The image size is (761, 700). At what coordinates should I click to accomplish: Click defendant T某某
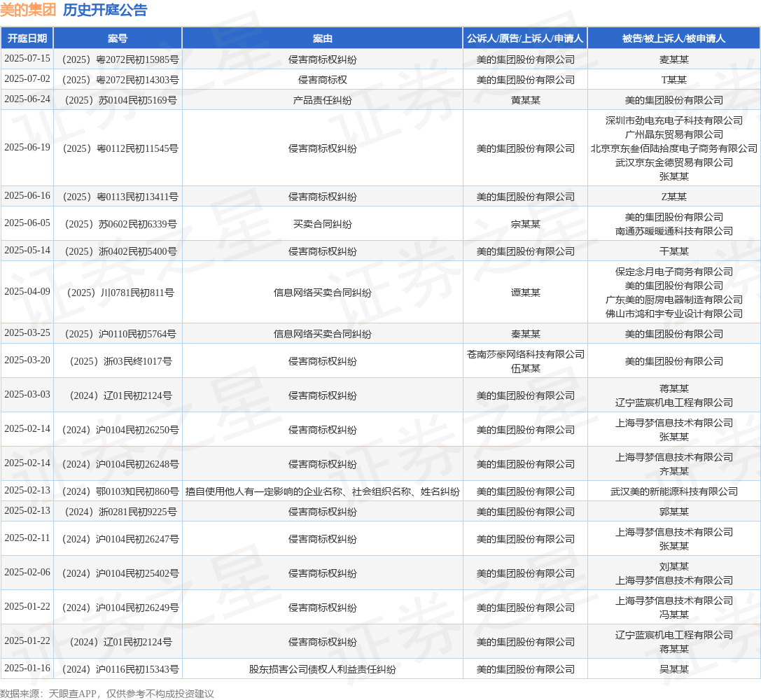pos(673,80)
